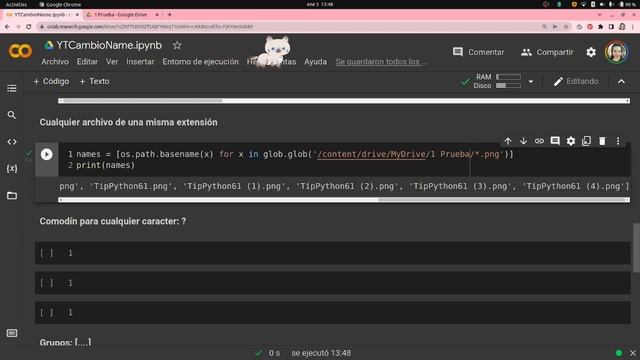The width and height of the screenshot is (640, 360).
Task: Click the RAM usage bar
Action: (508, 77)
